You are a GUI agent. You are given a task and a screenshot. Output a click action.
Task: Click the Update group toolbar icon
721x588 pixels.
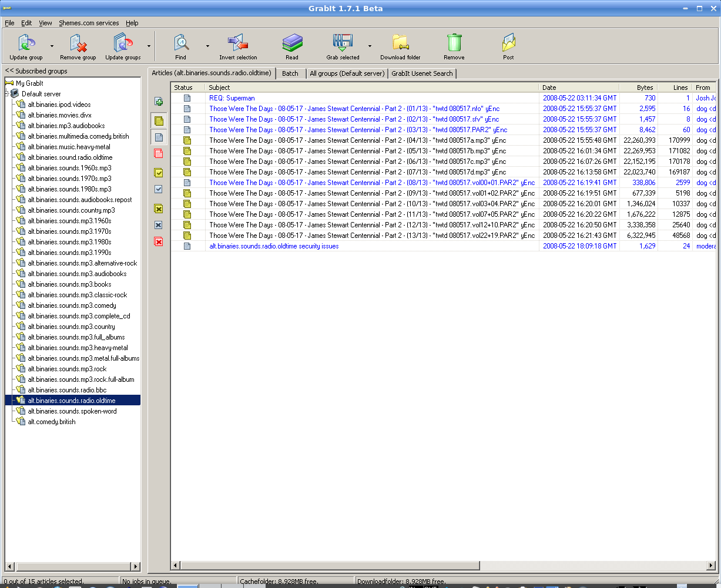(26, 43)
